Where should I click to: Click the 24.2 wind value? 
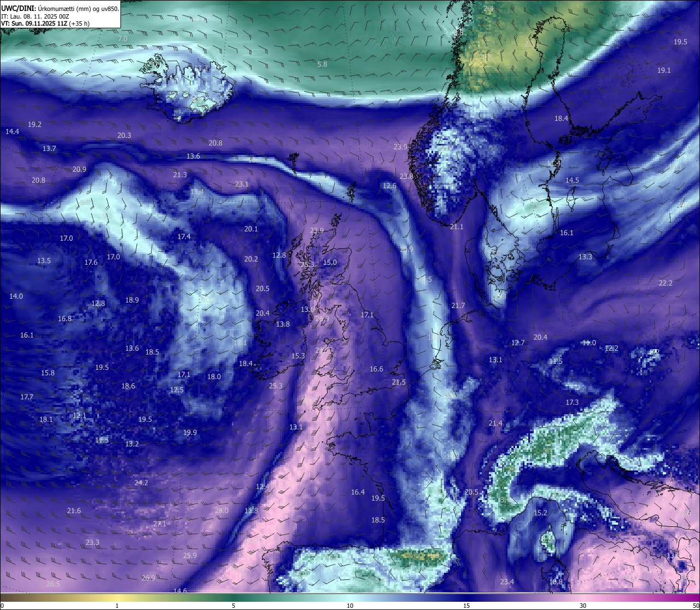coord(141,483)
